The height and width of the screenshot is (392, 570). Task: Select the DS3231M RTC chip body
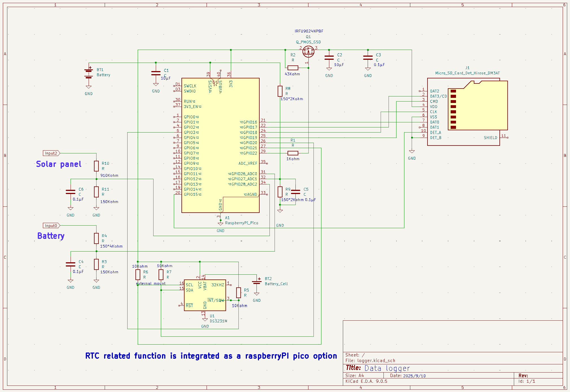point(205,295)
